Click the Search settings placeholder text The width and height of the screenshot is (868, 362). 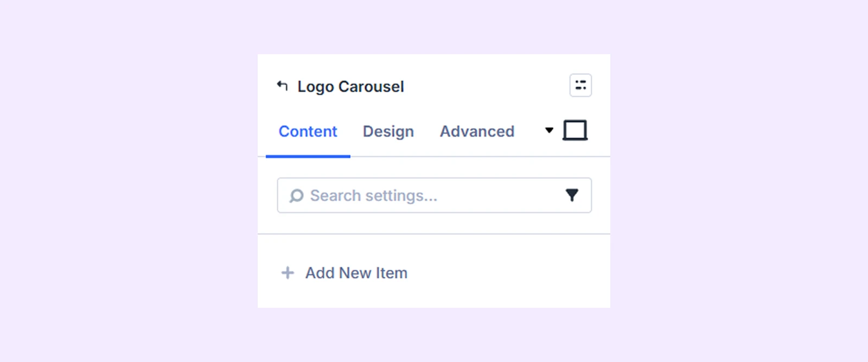[x=373, y=196]
